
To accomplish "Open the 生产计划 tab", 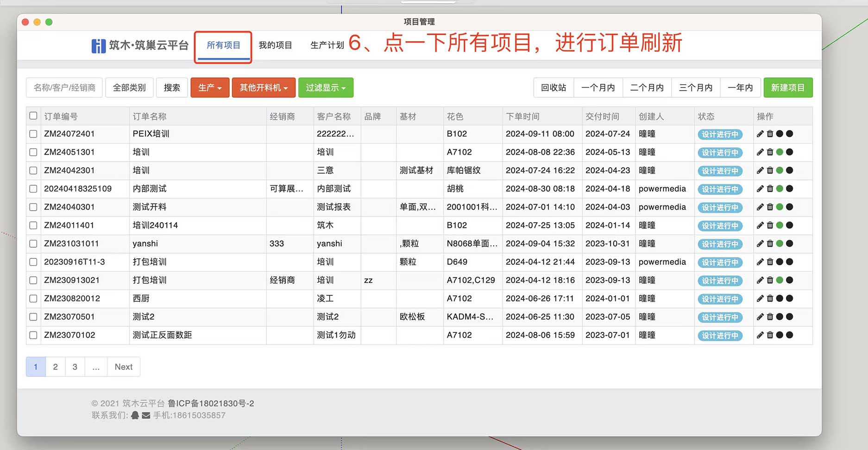I will tap(327, 45).
